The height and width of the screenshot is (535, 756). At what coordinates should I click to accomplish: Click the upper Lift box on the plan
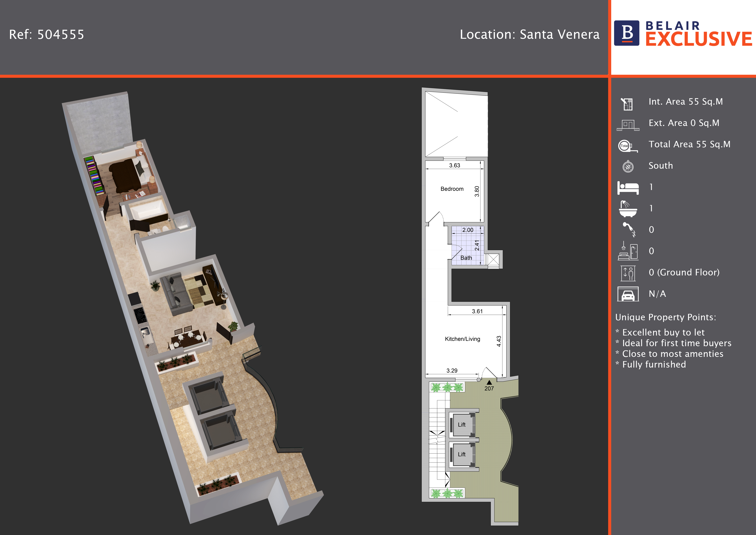[462, 425]
